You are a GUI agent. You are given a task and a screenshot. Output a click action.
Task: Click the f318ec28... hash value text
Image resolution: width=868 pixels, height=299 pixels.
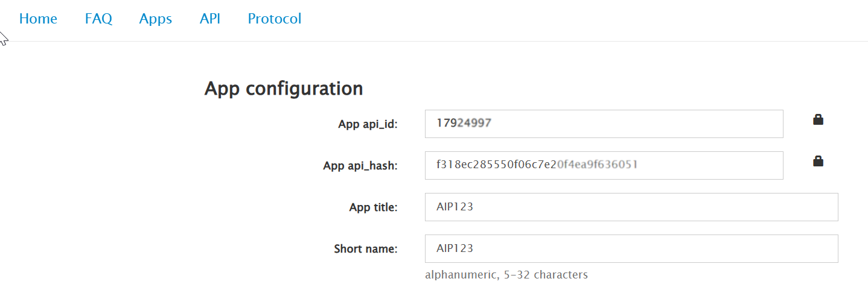tap(537, 165)
